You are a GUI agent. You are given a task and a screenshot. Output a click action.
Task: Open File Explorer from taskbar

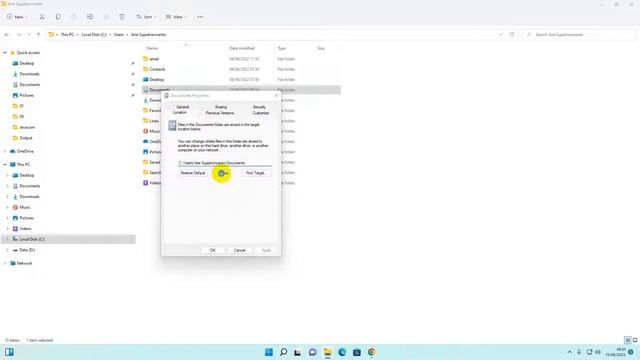327,352
